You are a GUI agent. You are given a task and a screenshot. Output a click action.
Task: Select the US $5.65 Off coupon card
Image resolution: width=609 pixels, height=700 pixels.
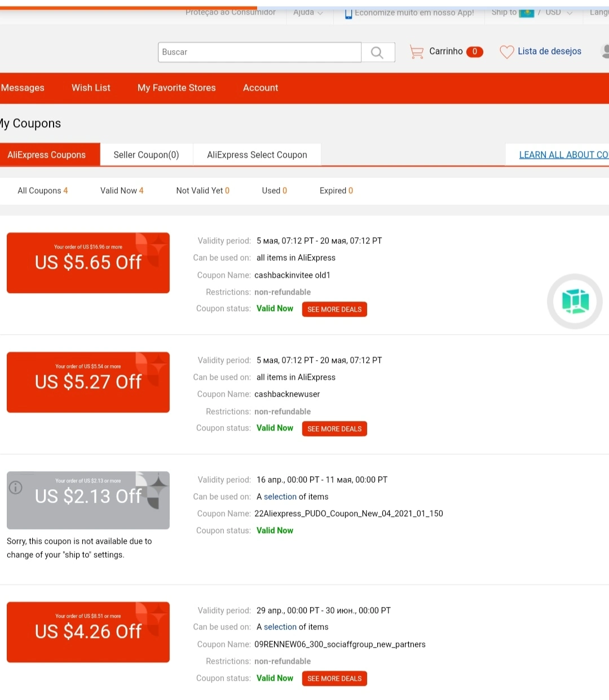[88, 263]
